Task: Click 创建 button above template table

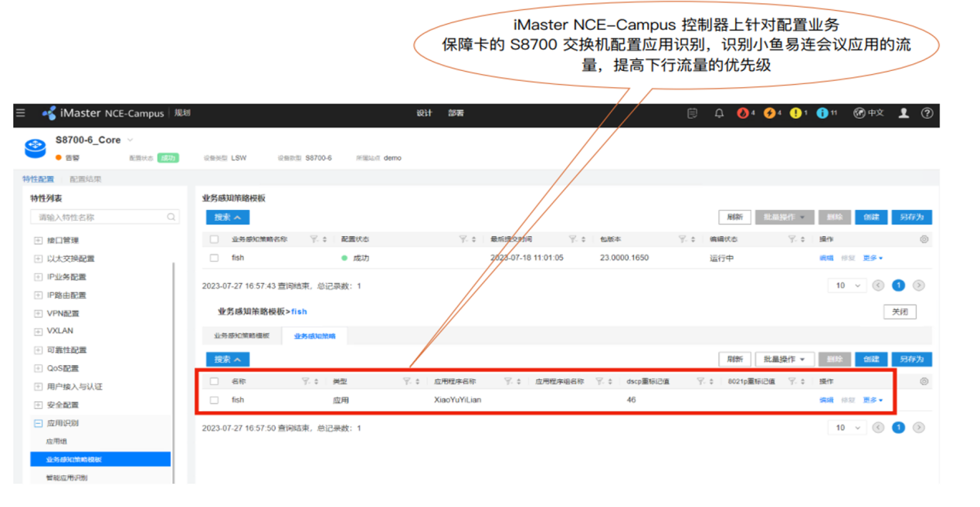Action: [x=871, y=218]
